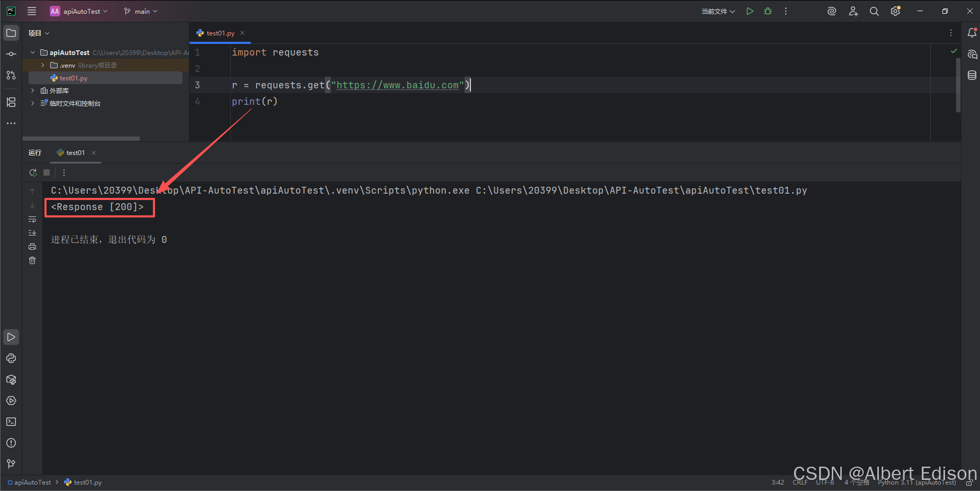This screenshot has width=980, height=491.
Task: Open the Pull Requests tool window
Action: coord(11,75)
